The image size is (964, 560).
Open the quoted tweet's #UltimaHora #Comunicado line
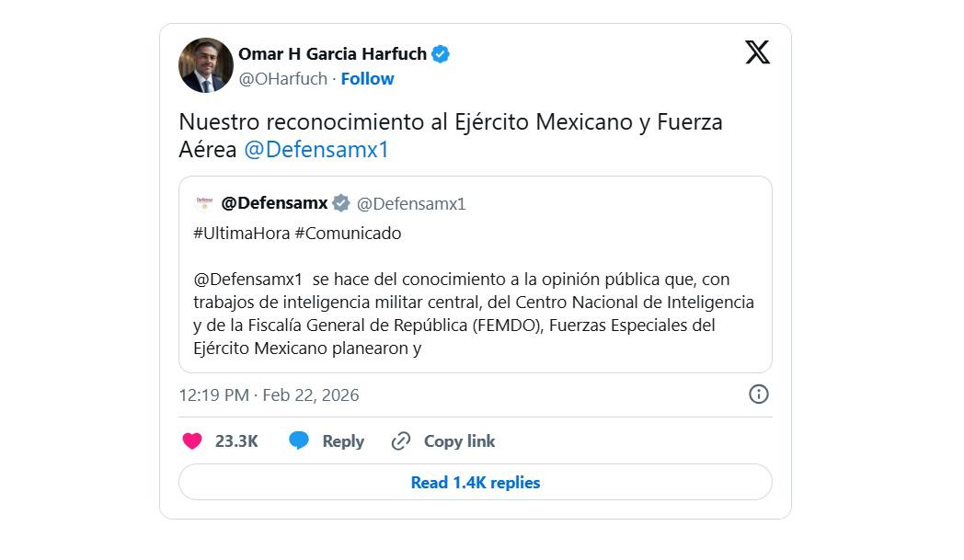tap(297, 234)
